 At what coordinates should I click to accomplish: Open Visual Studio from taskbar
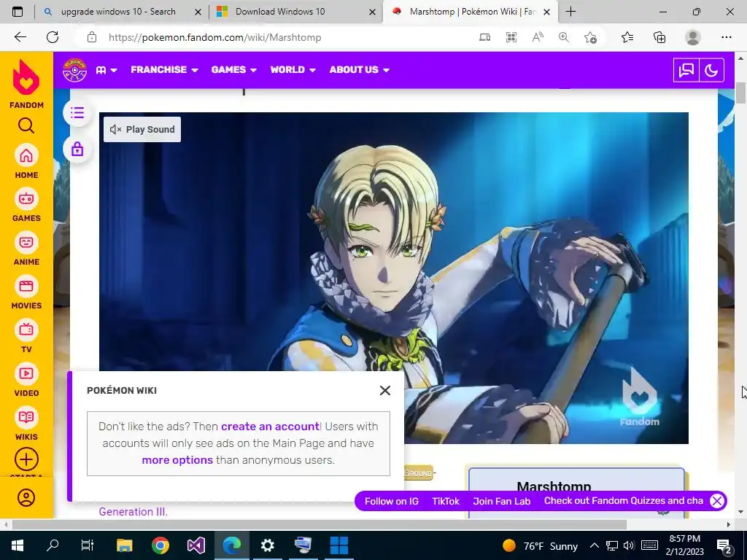[x=196, y=545]
